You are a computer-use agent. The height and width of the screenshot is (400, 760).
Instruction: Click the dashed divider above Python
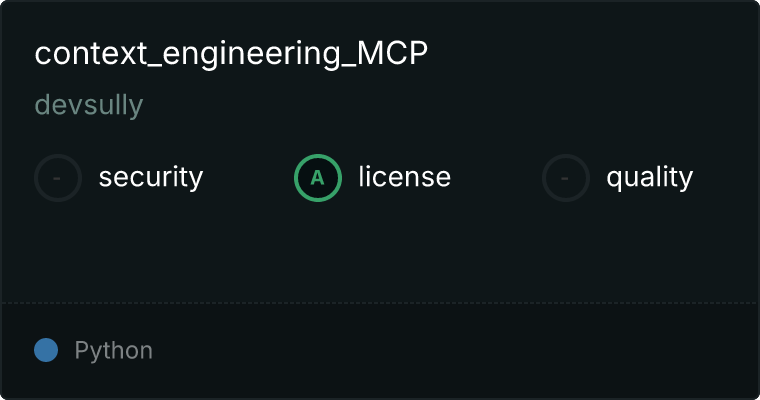(380, 303)
